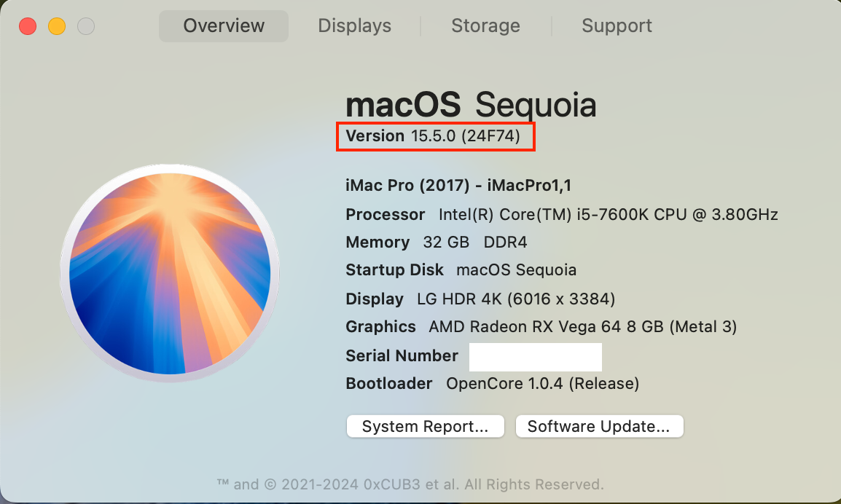The image size is (841, 504).
Task: Click the Software Update button
Action: point(598,427)
